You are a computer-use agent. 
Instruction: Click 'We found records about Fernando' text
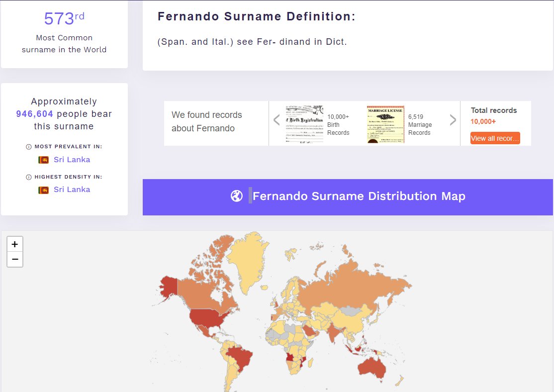point(207,121)
